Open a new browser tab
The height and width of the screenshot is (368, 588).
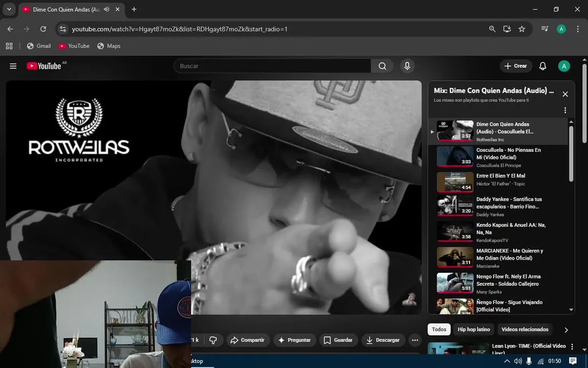(x=134, y=9)
